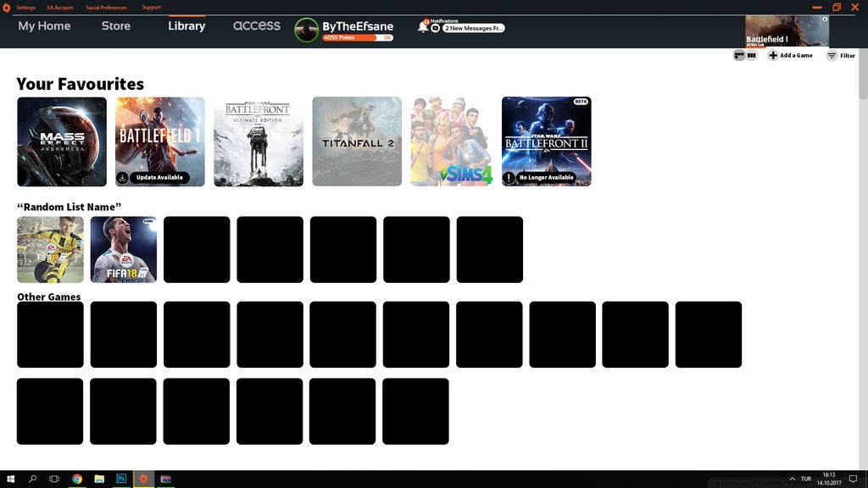The image size is (868, 488).
Task: Click the BETA badge on Battlefront II
Action: click(x=581, y=102)
